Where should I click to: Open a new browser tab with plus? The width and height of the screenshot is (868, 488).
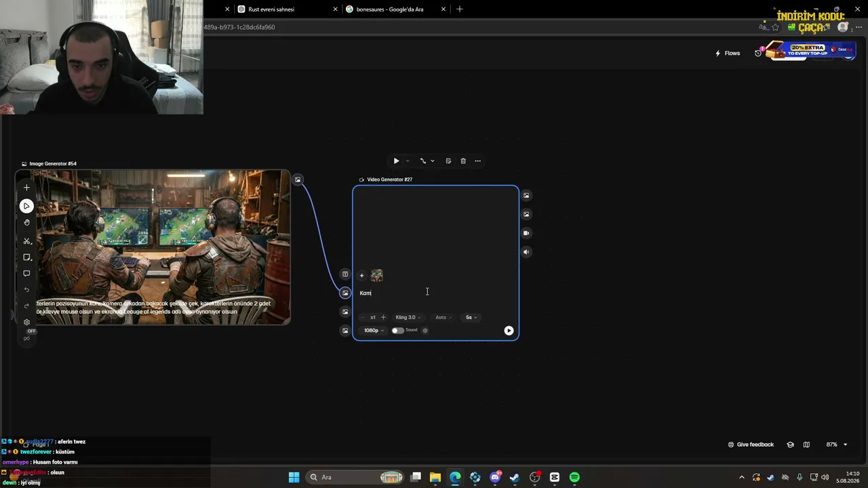tap(460, 9)
